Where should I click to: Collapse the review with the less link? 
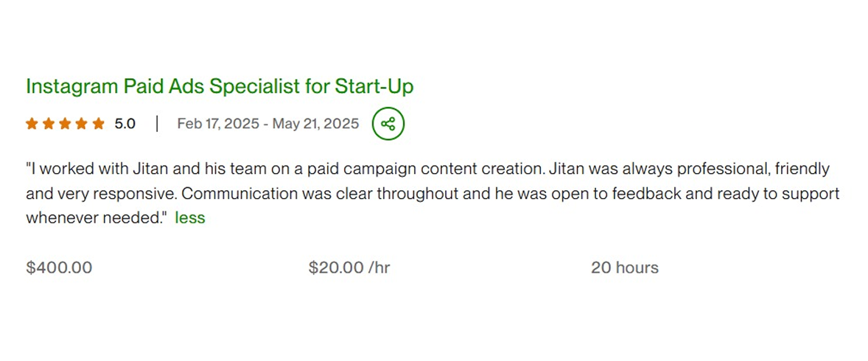pyautogui.click(x=190, y=218)
